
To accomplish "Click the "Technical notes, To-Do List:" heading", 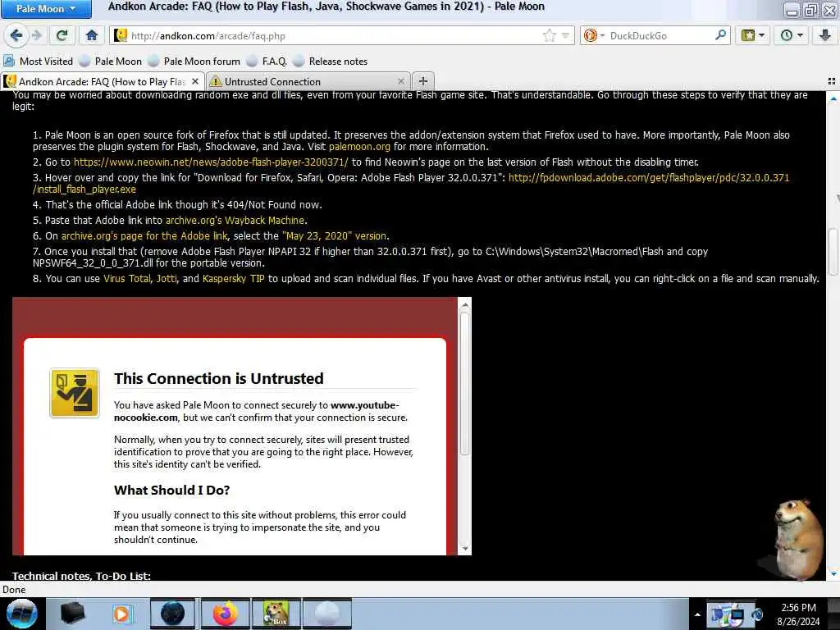I will [81, 576].
